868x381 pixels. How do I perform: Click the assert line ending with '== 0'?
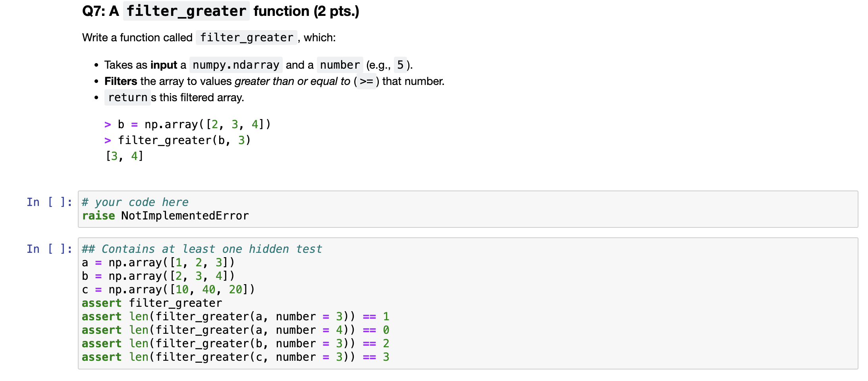click(x=235, y=330)
